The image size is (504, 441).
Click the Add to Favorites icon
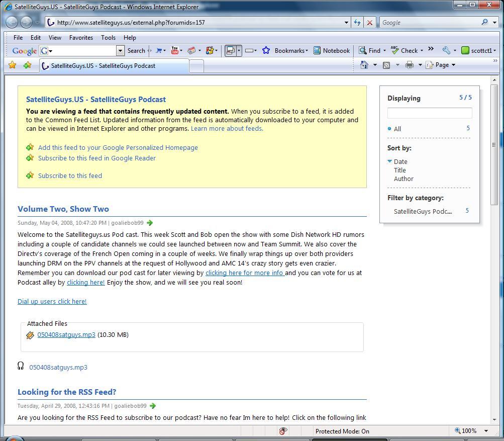coord(27,65)
